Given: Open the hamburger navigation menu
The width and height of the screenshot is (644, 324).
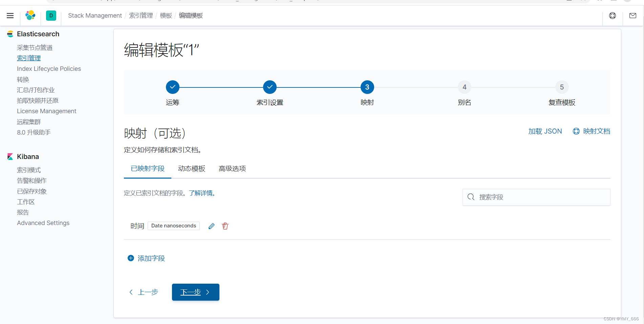Looking at the screenshot, I should tap(10, 16).
